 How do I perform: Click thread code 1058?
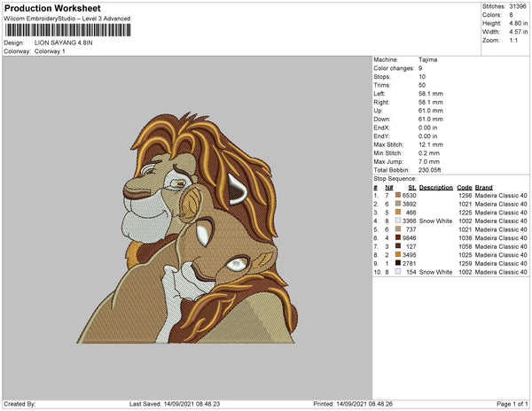pyautogui.click(x=465, y=246)
